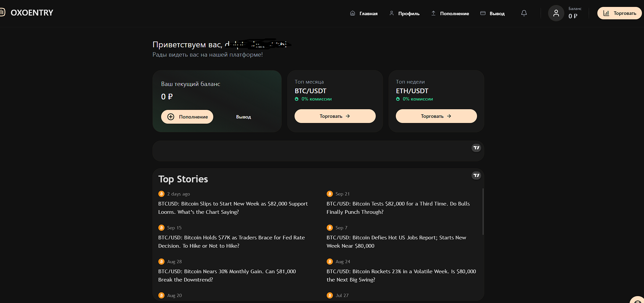
Task: Click the top-right Торговать button
Action: tap(619, 13)
